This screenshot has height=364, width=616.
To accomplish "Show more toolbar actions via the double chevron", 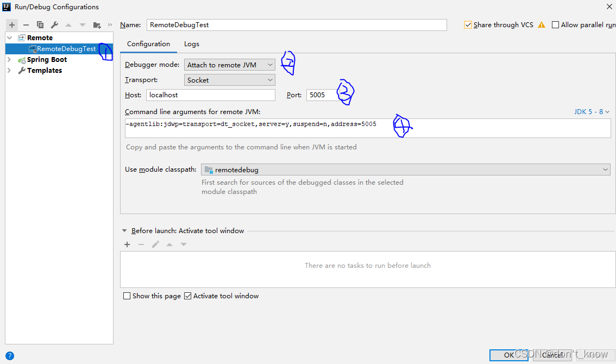I will coord(110,25).
